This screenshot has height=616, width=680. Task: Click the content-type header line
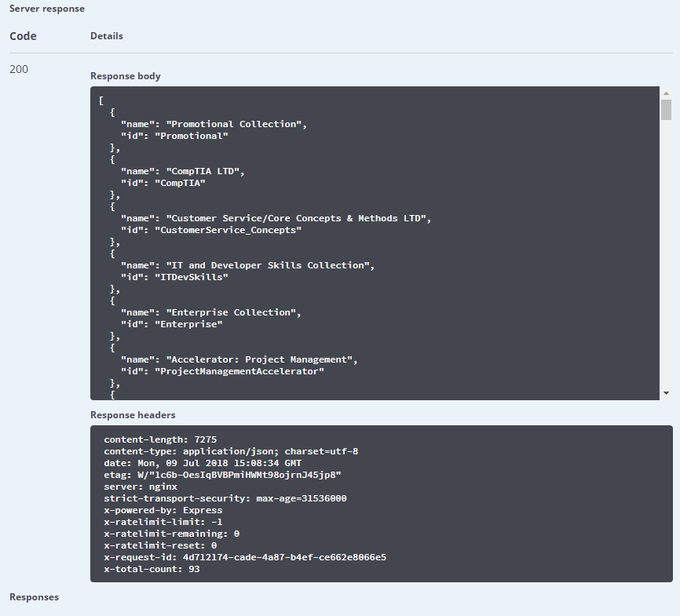pyautogui.click(x=231, y=451)
